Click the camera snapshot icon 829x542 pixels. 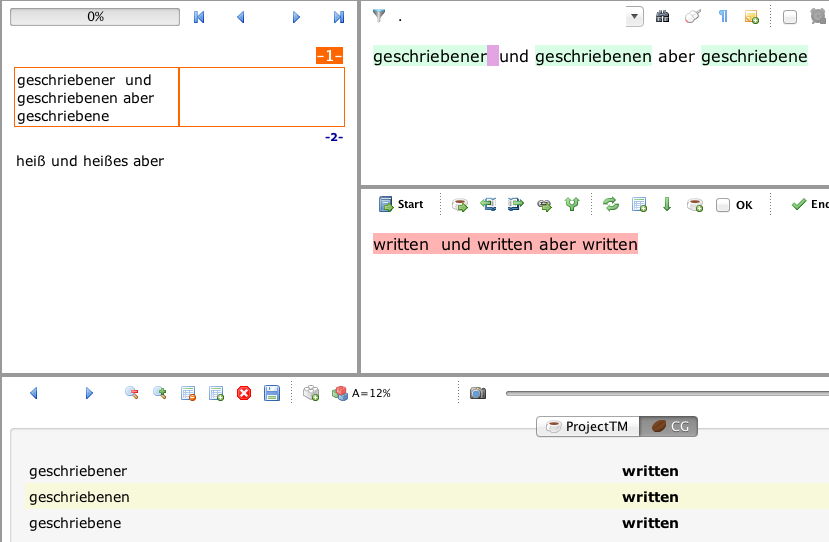click(478, 393)
